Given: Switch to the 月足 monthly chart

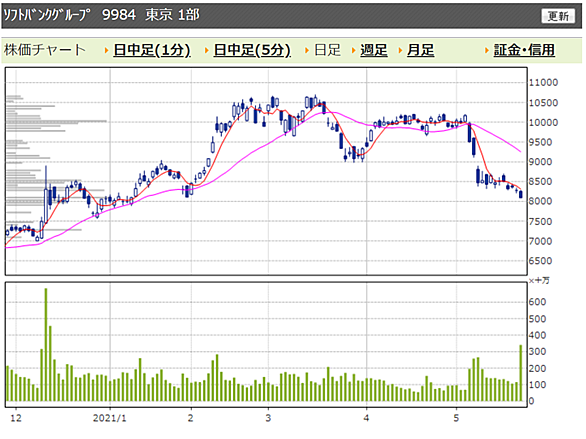Looking at the screenshot, I should point(420,50).
